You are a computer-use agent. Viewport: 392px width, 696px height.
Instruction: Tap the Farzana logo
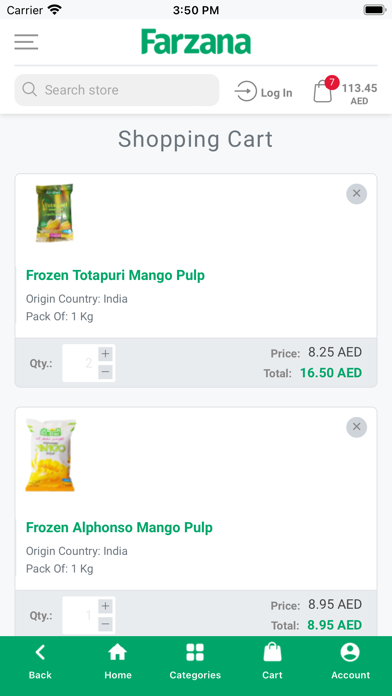coord(196,42)
